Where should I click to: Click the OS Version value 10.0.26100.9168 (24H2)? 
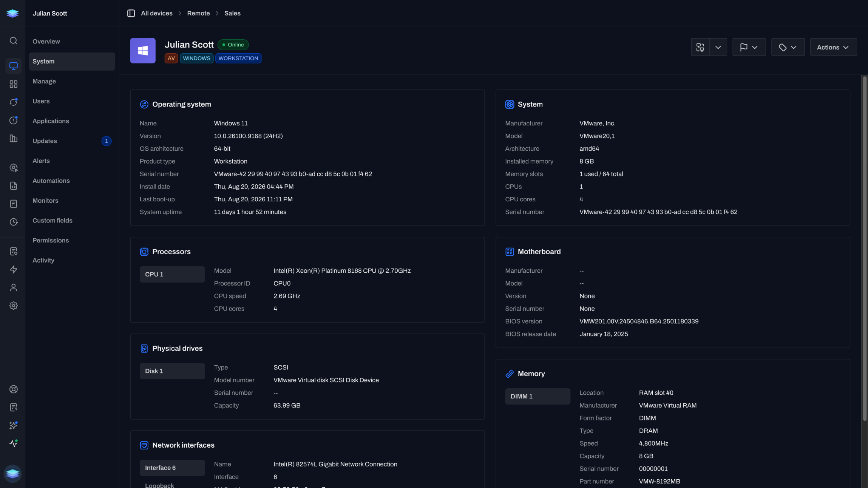coord(248,136)
